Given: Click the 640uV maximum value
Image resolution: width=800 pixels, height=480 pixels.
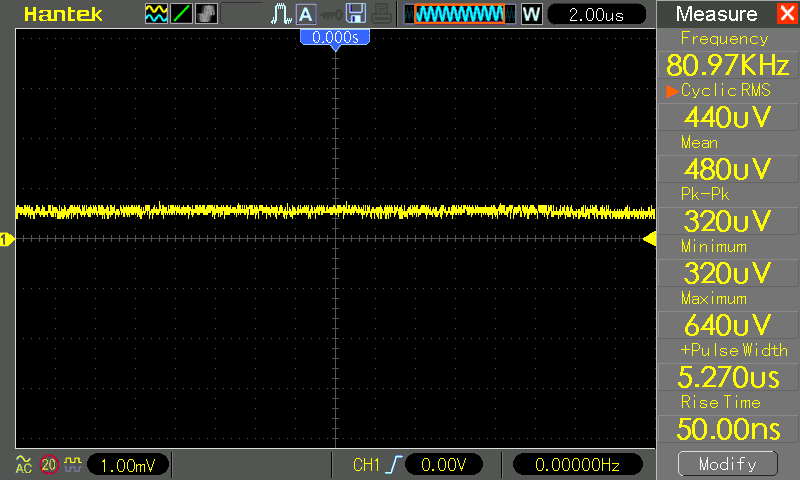Looking at the screenshot, I should coord(728,325).
